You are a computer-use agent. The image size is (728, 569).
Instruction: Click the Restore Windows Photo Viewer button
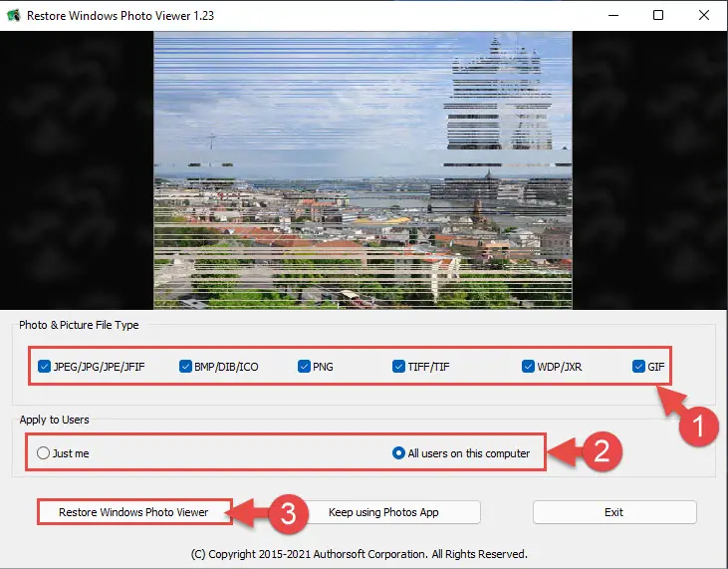[133, 512]
